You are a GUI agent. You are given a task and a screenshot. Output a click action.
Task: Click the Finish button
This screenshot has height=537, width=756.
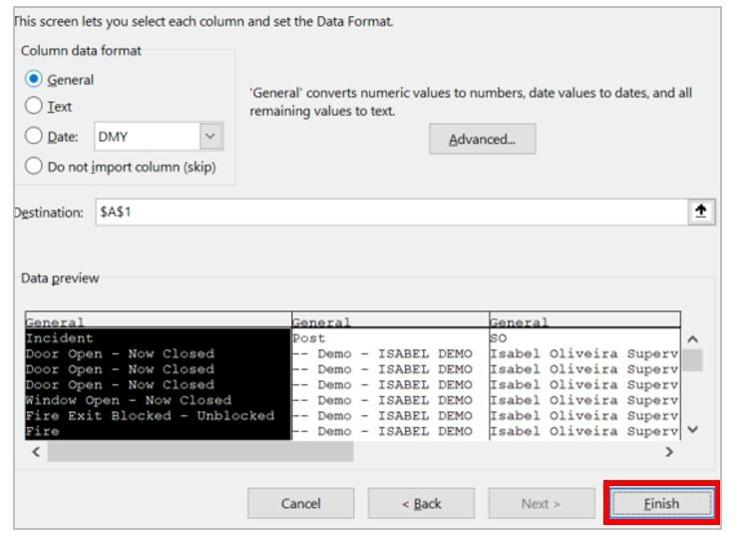661,503
